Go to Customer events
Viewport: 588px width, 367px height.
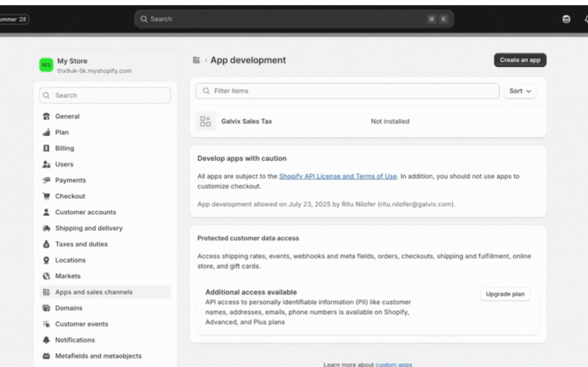point(105,324)
